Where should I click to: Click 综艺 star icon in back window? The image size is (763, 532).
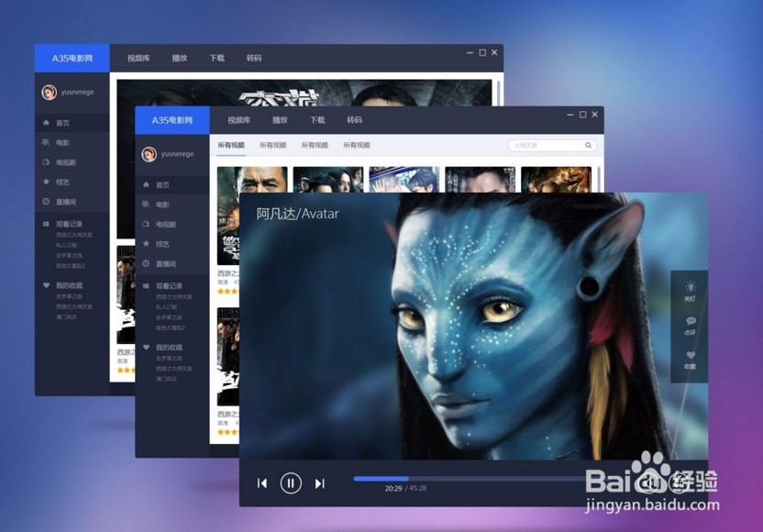point(46,182)
